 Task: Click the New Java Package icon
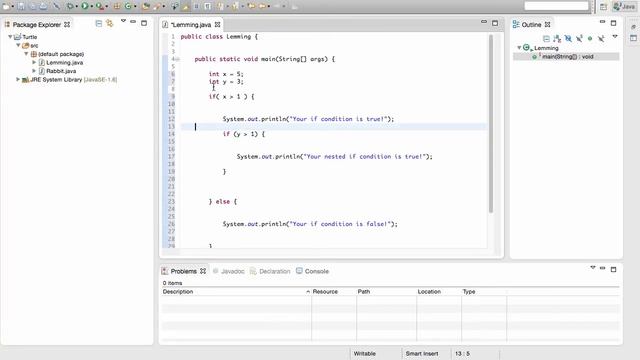(x=117, y=6)
